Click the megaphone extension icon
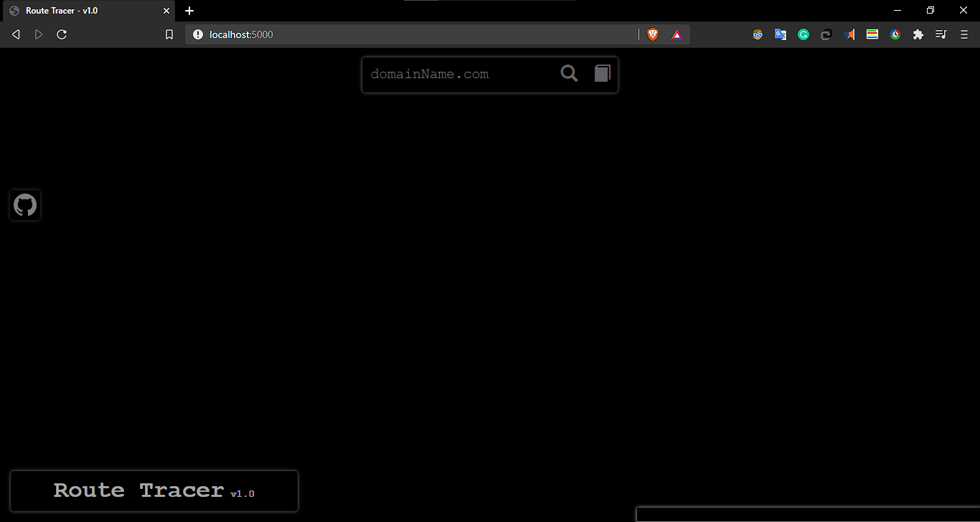Screen dimensions: 980x522 [849, 34]
